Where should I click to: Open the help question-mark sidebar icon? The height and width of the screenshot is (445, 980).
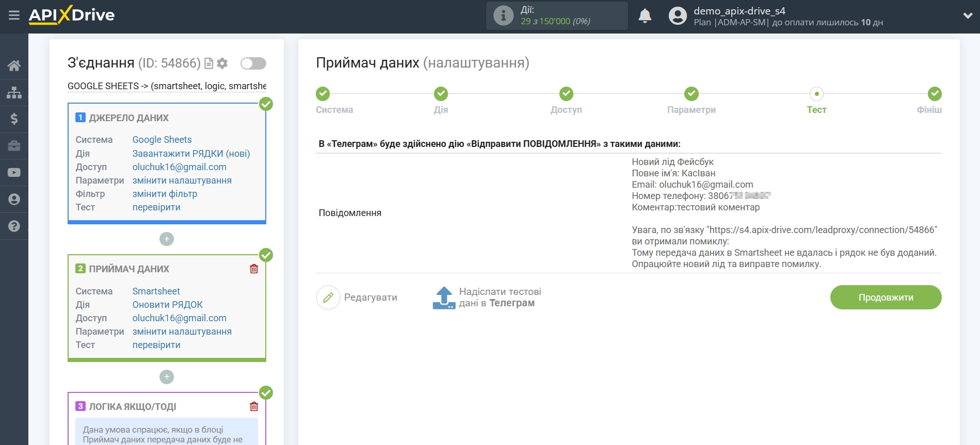[14, 226]
